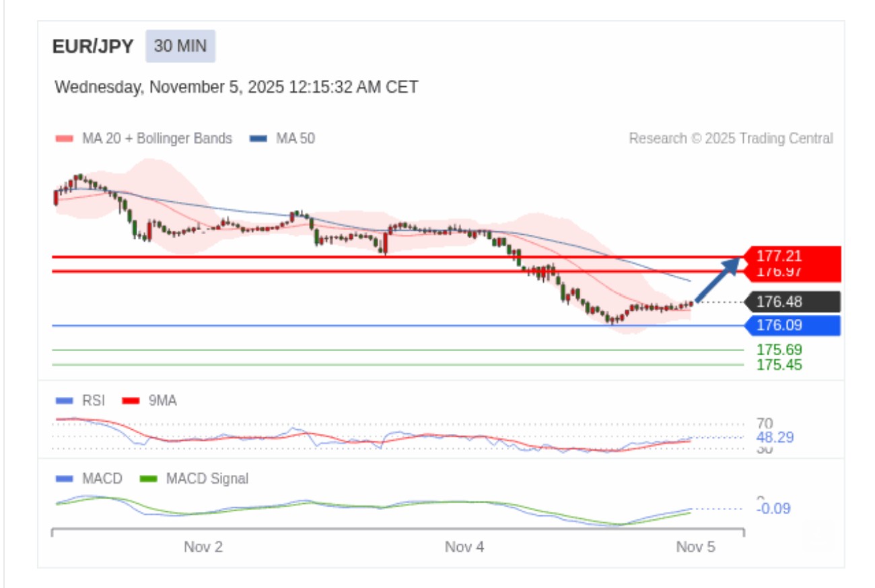The height and width of the screenshot is (588, 875).
Task: Click the MACD value -0.09
Action: click(773, 509)
